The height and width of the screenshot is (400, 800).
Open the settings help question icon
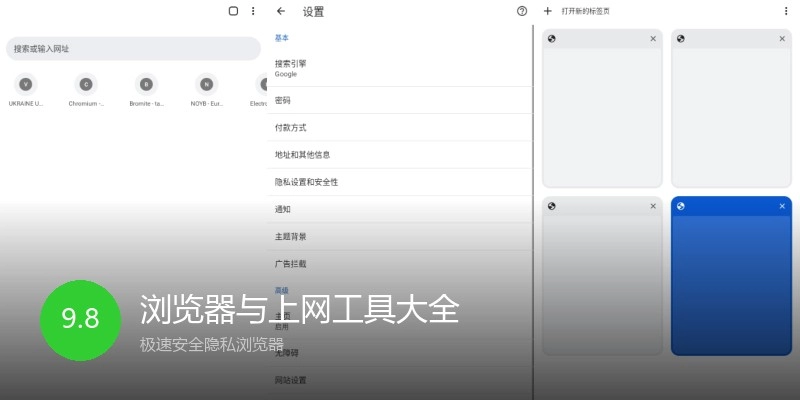click(522, 11)
